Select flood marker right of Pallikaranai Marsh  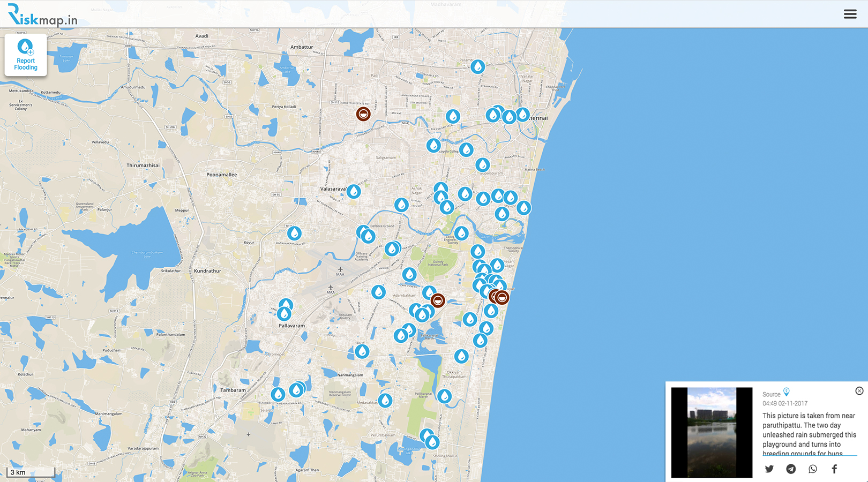[444, 396]
